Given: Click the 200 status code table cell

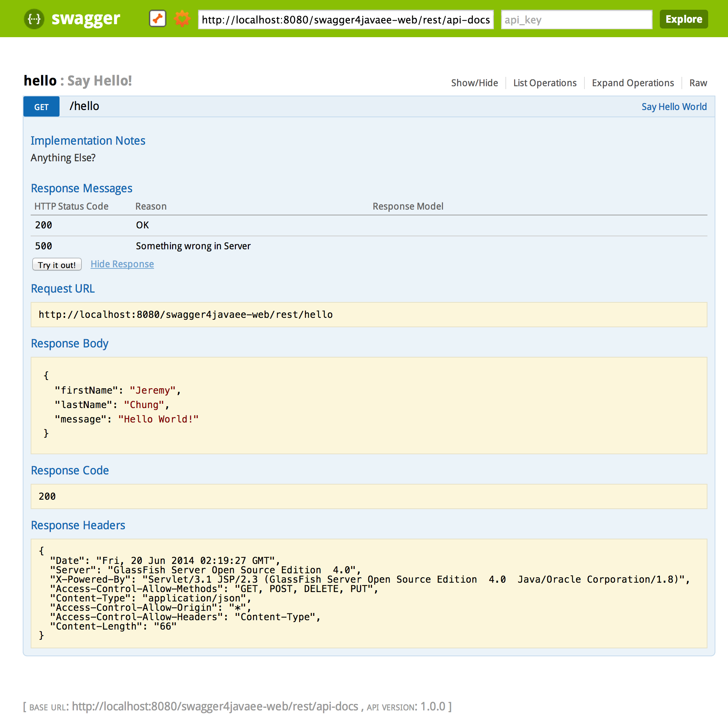Looking at the screenshot, I should pos(44,225).
